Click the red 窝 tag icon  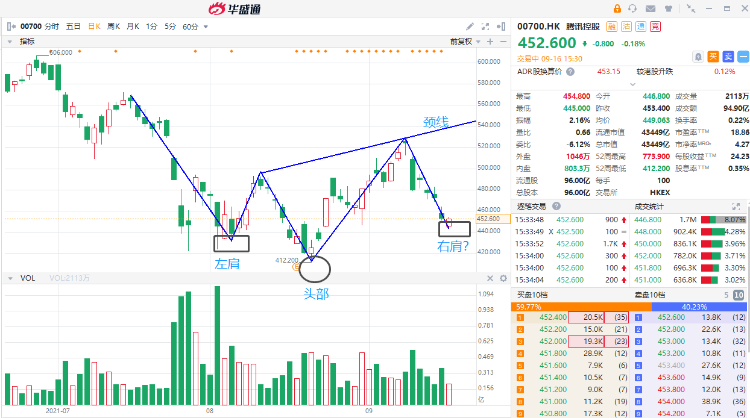pyautogui.click(x=655, y=27)
